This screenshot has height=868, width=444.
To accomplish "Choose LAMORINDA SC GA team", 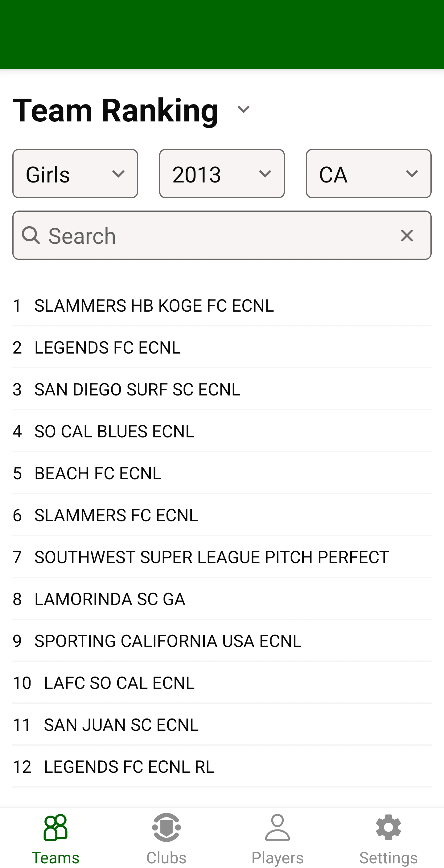I will click(x=109, y=599).
